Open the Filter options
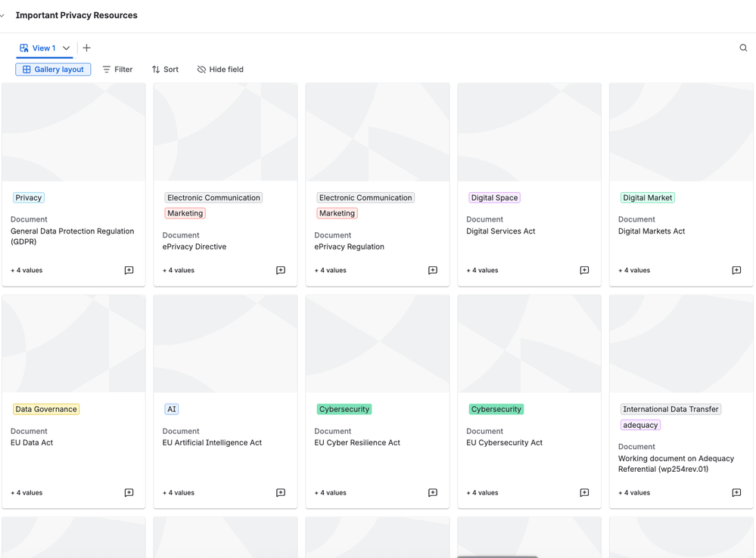This screenshot has width=756, height=558. point(117,70)
